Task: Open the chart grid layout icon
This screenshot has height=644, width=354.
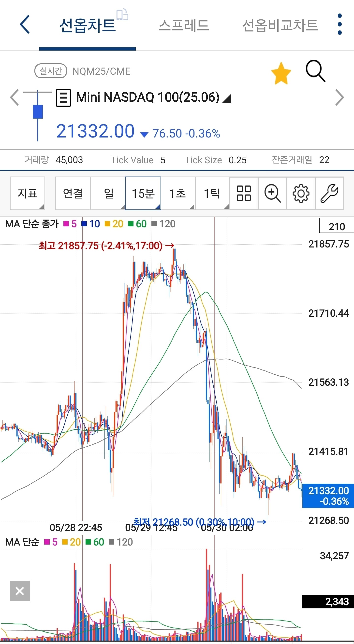Action: [x=244, y=193]
